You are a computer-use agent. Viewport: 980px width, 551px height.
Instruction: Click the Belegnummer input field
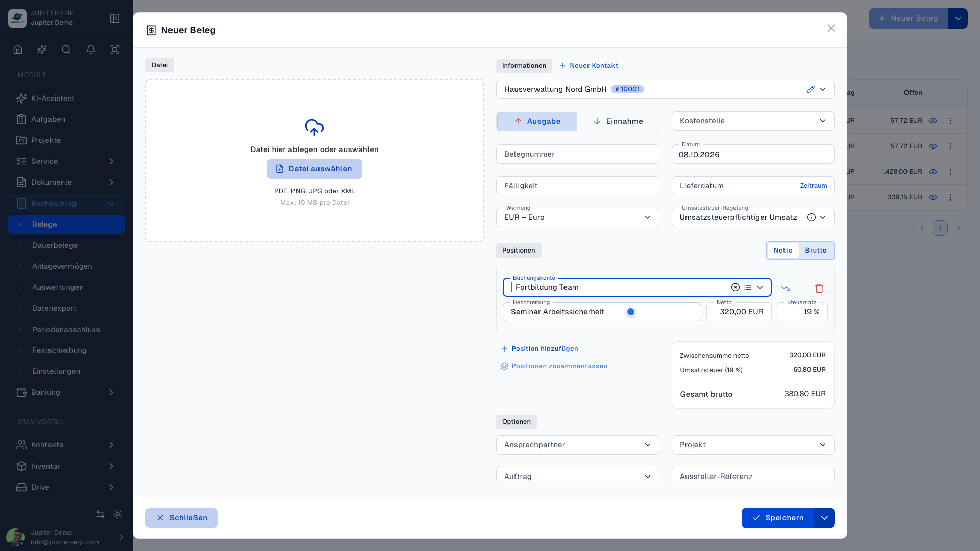pyautogui.click(x=578, y=154)
